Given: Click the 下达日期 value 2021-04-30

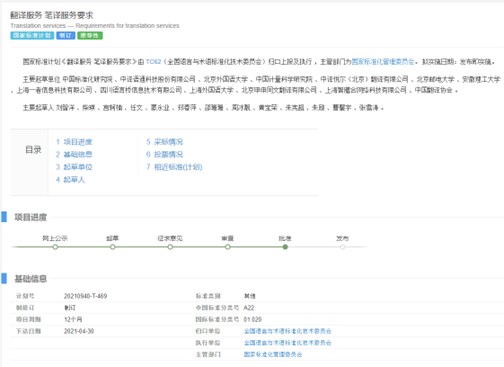Looking at the screenshot, I should [79, 331].
